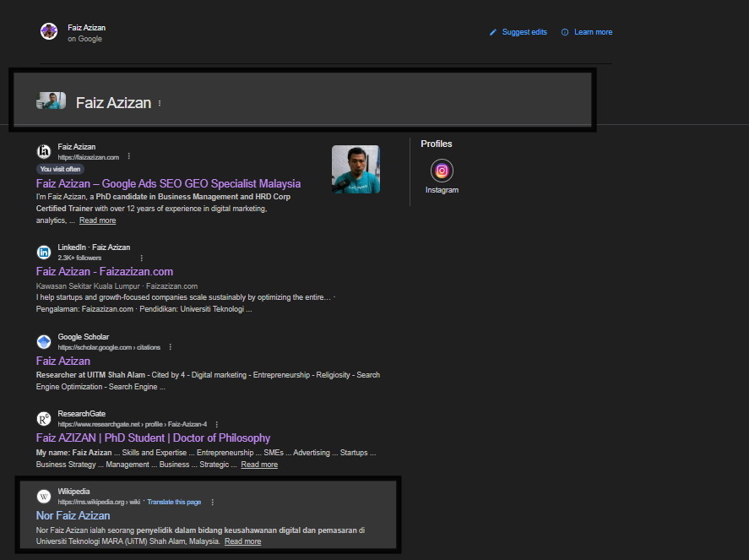
Task: Click the Wikipedia favicon
Action: point(43,496)
